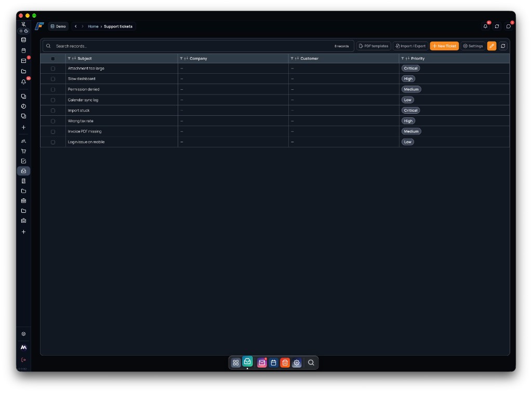Open the filter on the Company column
Screen dimensions: 532x393
[x=181, y=58]
